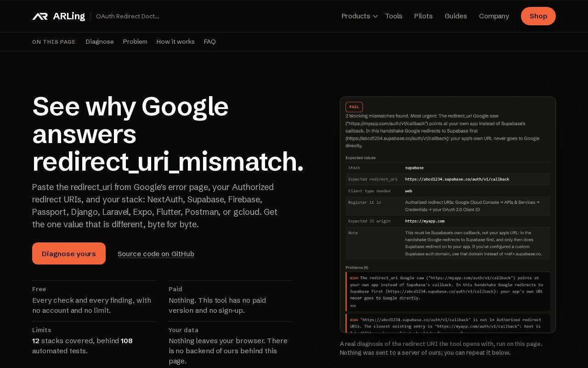588x368 pixels.
Task: Click the orange Shop button
Action: click(538, 16)
